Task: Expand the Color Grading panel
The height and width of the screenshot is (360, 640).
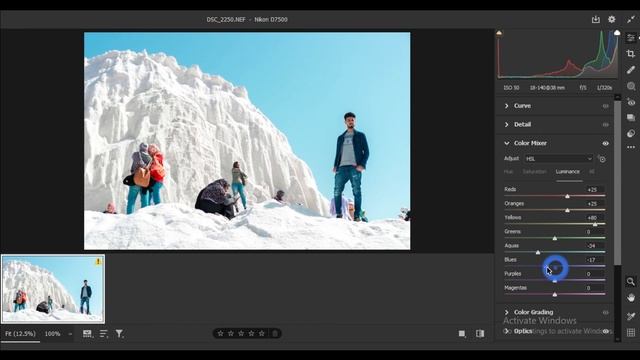Action: click(507, 312)
